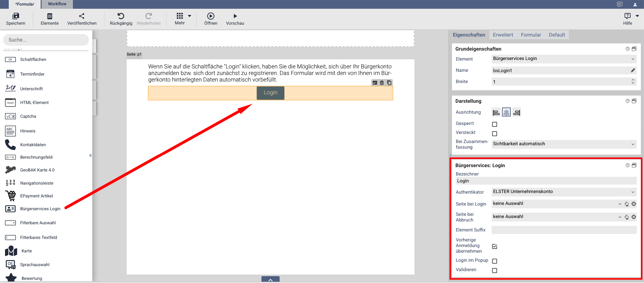The height and width of the screenshot is (283, 644).
Task: Set Ausrichtung to right-aligned
Action: tap(517, 112)
